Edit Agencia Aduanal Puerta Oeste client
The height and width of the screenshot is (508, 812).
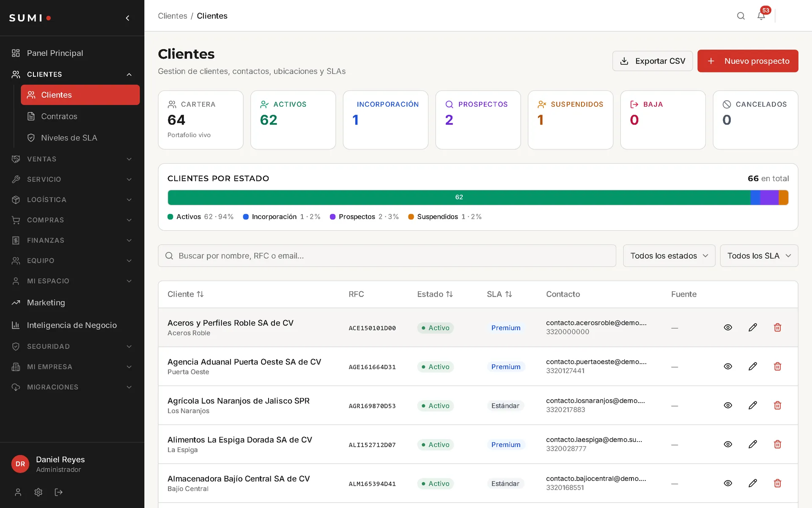tap(753, 366)
